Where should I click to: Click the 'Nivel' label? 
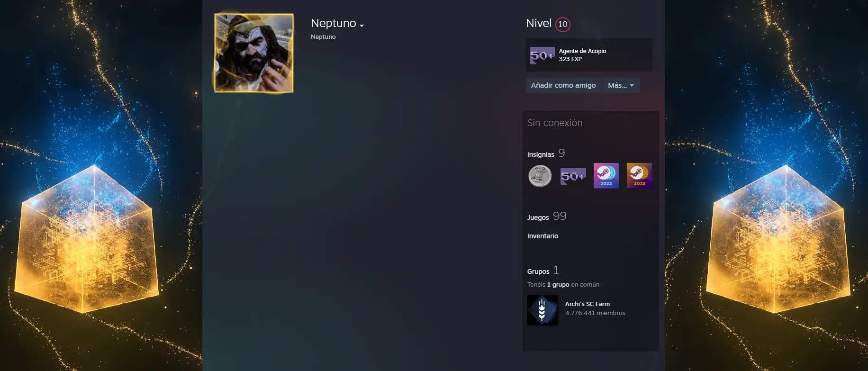[x=539, y=23]
